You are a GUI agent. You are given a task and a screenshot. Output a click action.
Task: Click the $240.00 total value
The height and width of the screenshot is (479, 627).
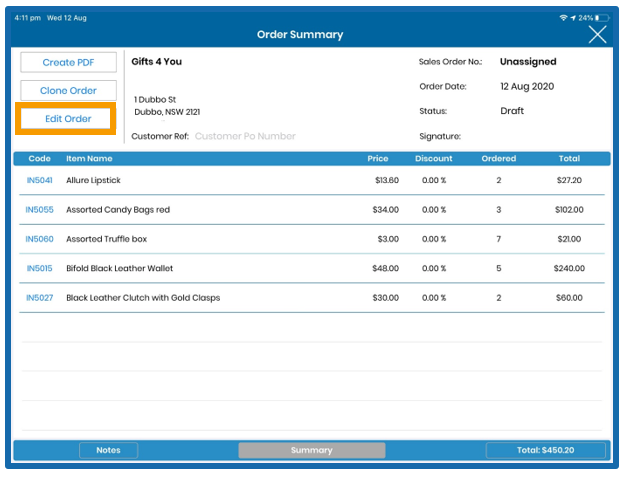pyautogui.click(x=569, y=268)
